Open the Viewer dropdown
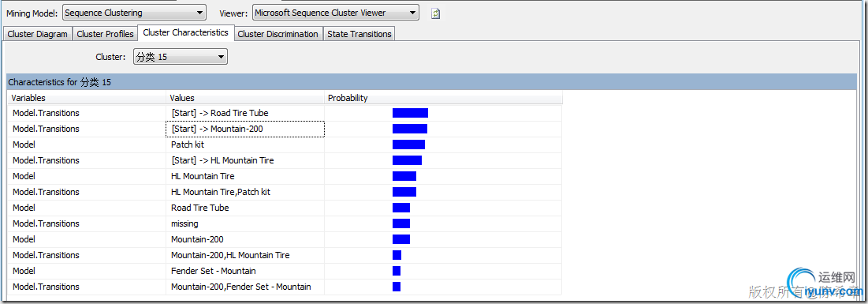This screenshot has height=304, width=868. point(336,12)
